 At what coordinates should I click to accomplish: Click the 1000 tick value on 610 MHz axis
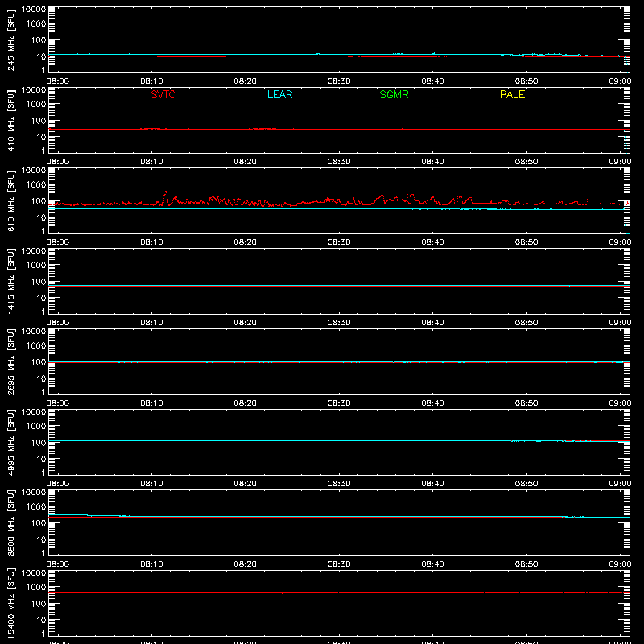pyautogui.click(x=36, y=185)
